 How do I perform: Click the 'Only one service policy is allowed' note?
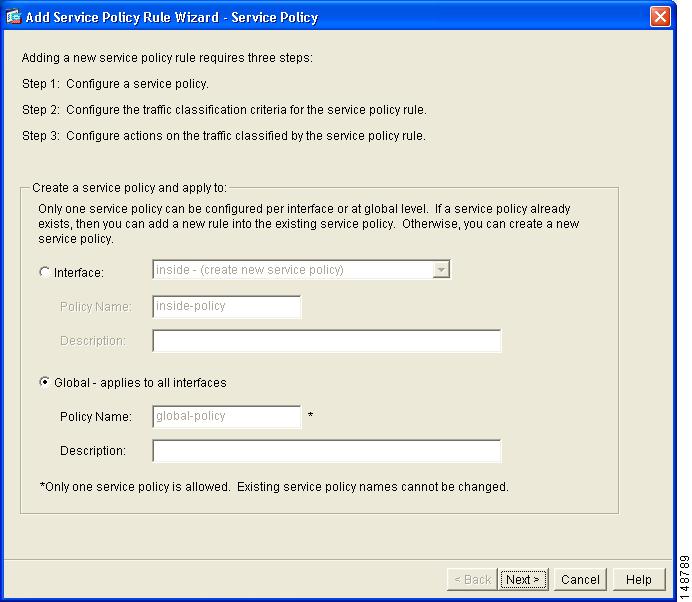point(274,487)
